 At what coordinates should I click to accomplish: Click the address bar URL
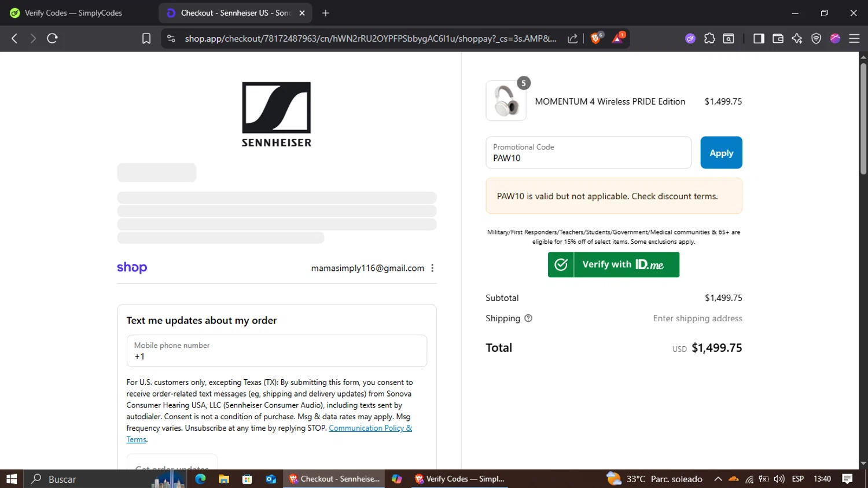(370, 38)
